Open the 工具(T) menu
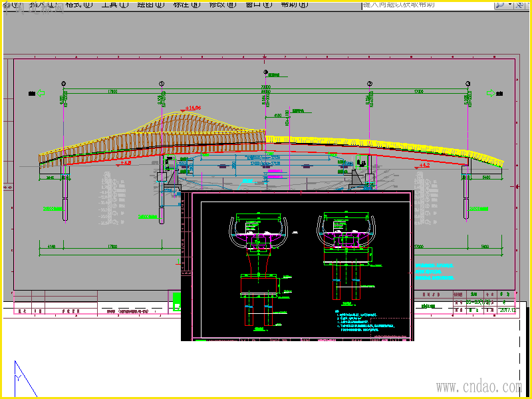 click(x=115, y=5)
